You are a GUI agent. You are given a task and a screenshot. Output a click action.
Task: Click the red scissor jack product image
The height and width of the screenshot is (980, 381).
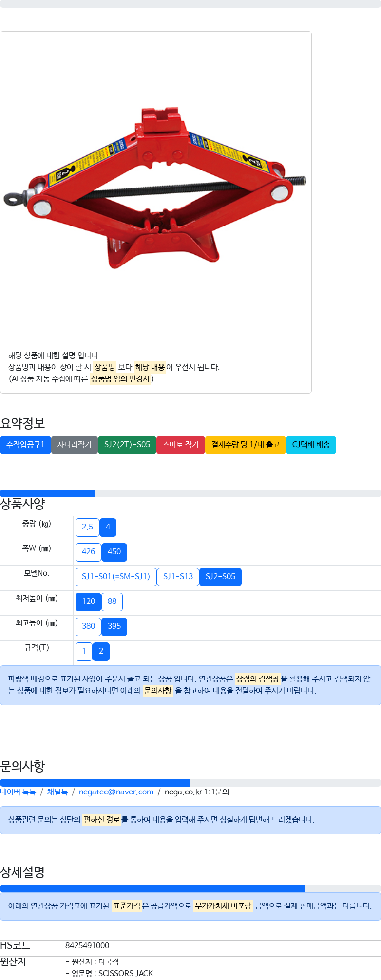click(x=156, y=188)
